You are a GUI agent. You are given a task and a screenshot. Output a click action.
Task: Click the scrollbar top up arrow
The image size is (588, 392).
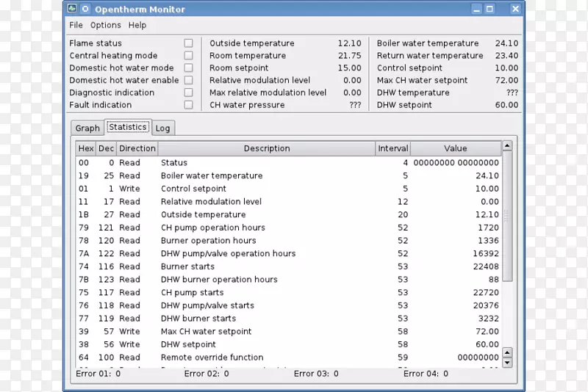(507, 147)
